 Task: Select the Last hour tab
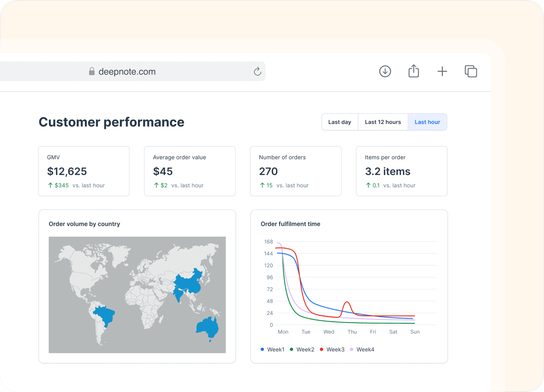(x=427, y=122)
